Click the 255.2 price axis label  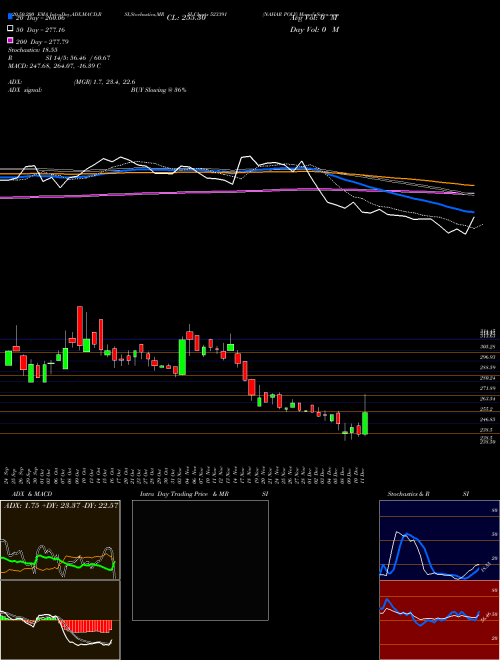click(x=486, y=409)
